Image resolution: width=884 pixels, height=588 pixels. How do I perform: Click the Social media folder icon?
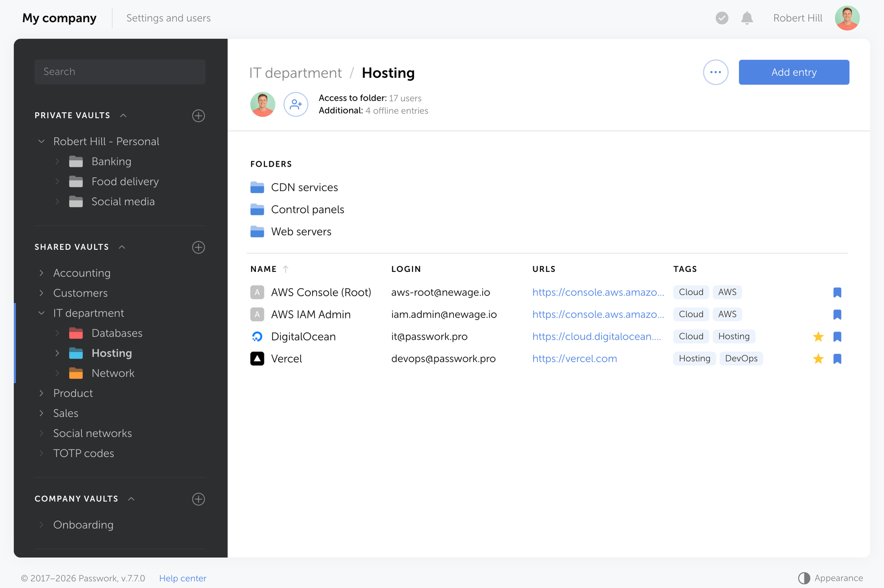coord(76,202)
